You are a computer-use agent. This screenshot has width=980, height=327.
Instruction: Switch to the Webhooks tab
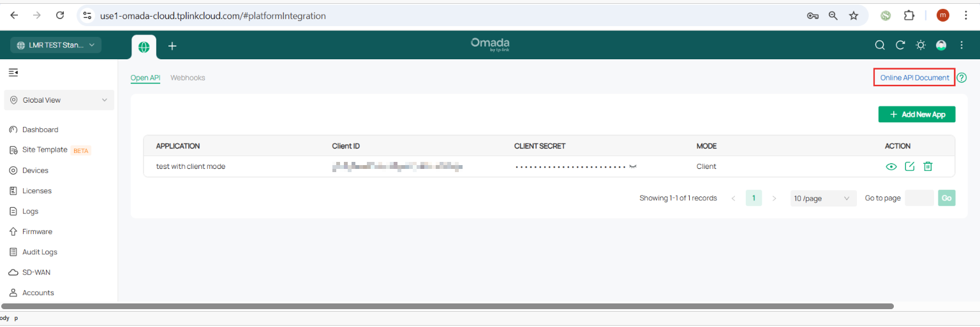(x=188, y=78)
